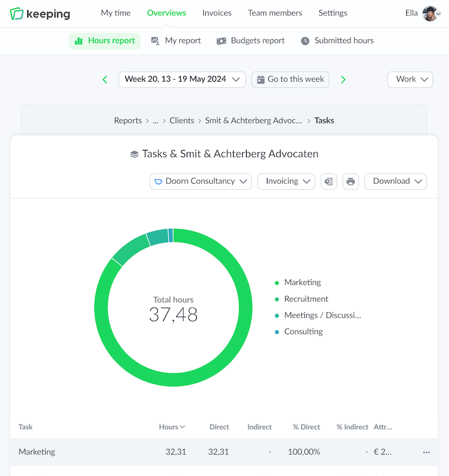This screenshot has width=449, height=476.
Task: Click the ellipsis breadcrumb item
Action: coord(155,120)
